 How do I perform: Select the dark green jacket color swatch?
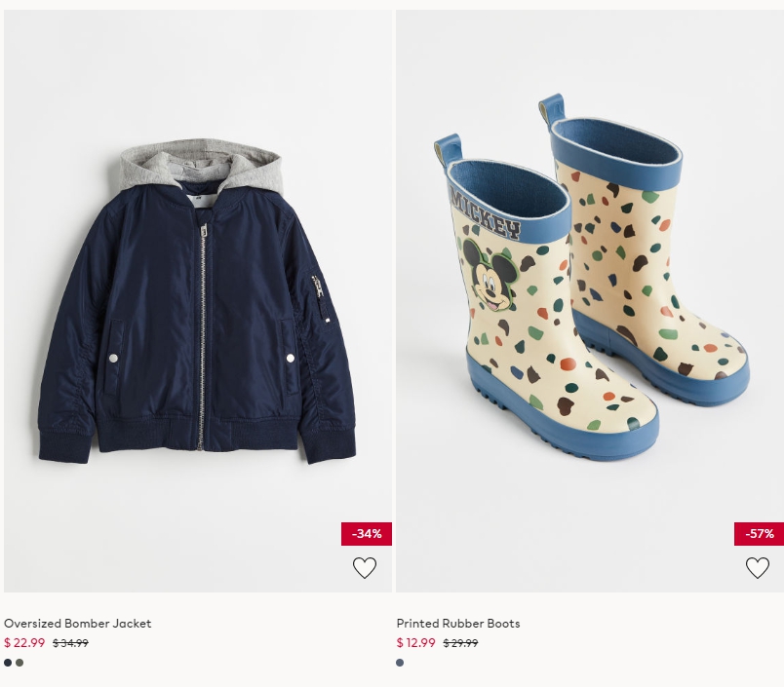(x=20, y=663)
